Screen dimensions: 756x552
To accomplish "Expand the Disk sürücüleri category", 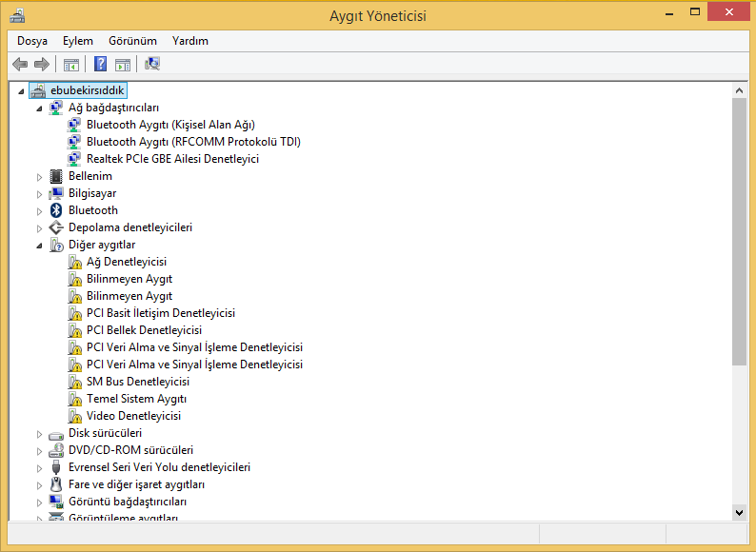I will pyautogui.click(x=40, y=434).
